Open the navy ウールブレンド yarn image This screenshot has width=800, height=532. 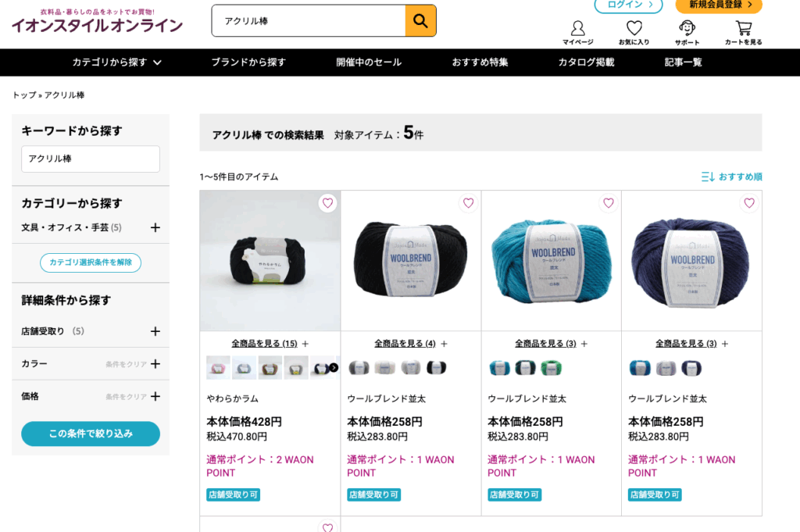pyautogui.click(x=692, y=261)
